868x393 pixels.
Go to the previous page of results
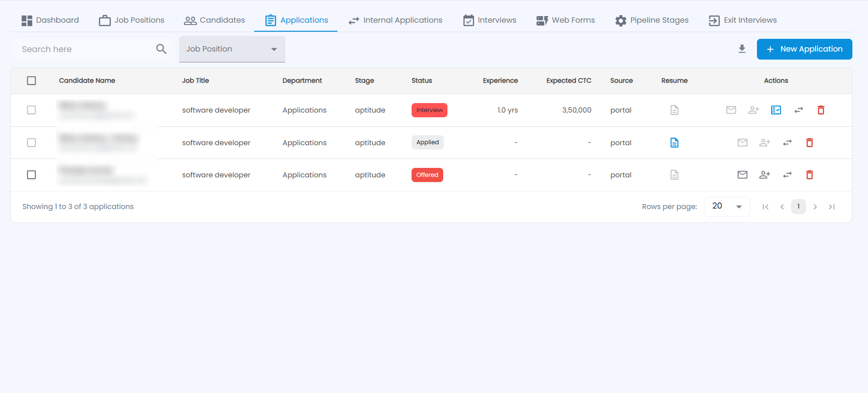[782, 207]
